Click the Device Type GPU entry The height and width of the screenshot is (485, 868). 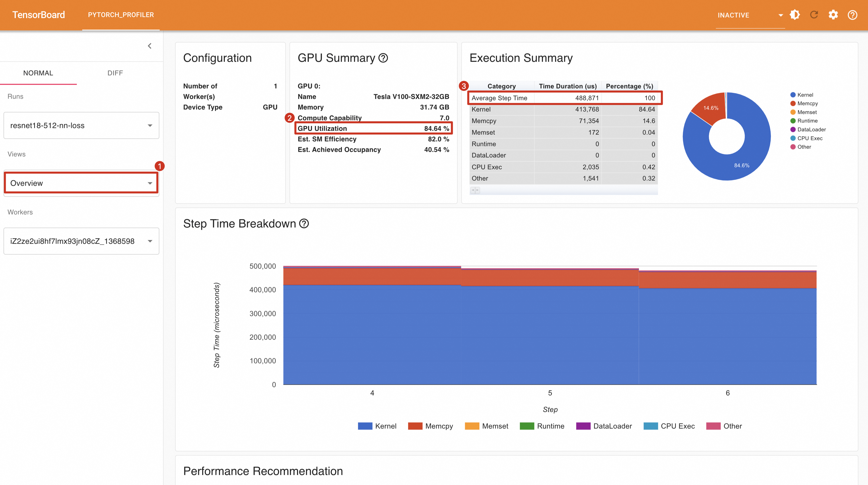[x=230, y=107]
